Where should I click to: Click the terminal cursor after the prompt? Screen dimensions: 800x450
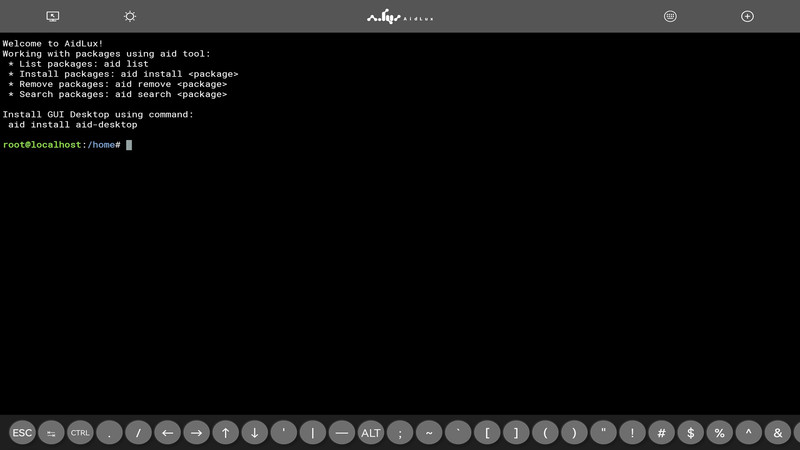(x=129, y=145)
